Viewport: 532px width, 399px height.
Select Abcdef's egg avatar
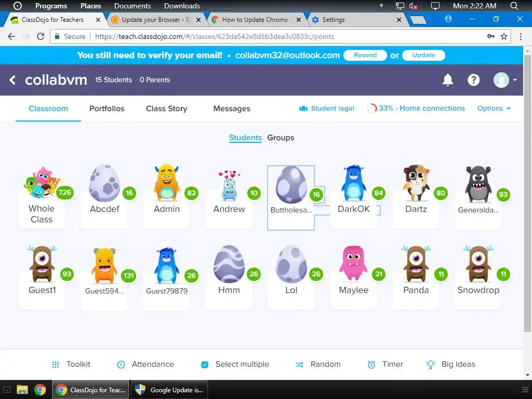(x=104, y=183)
